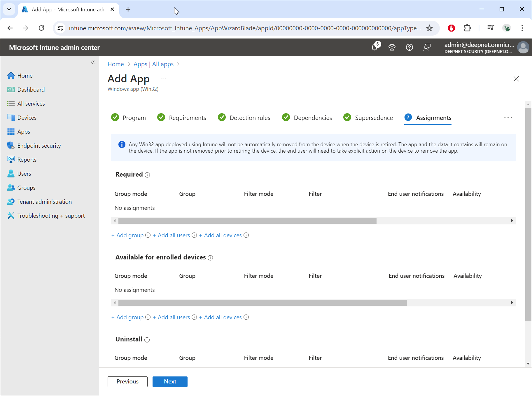Click the help question mark icon
The image size is (532, 396).
point(409,47)
